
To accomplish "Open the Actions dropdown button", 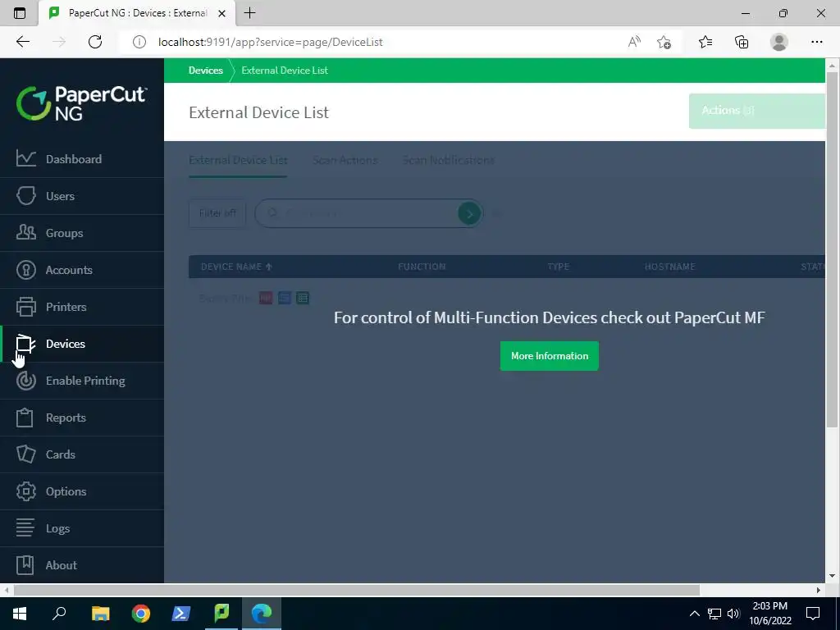I will pyautogui.click(x=756, y=111).
